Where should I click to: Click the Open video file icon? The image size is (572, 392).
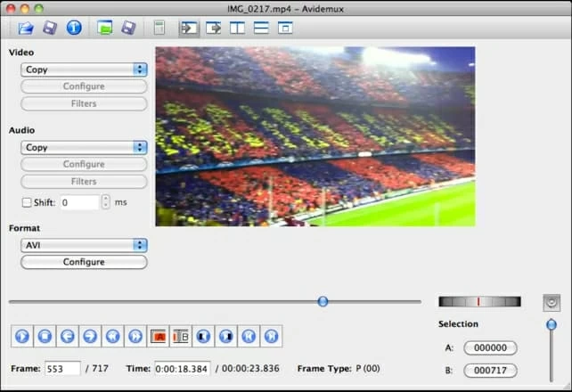pyautogui.click(x=26, y=28)
